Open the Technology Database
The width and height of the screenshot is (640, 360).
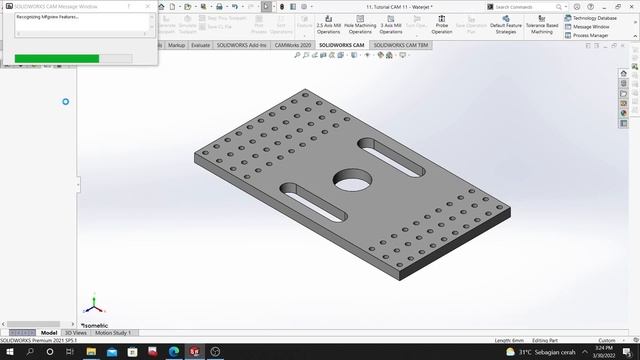(591, 18)
